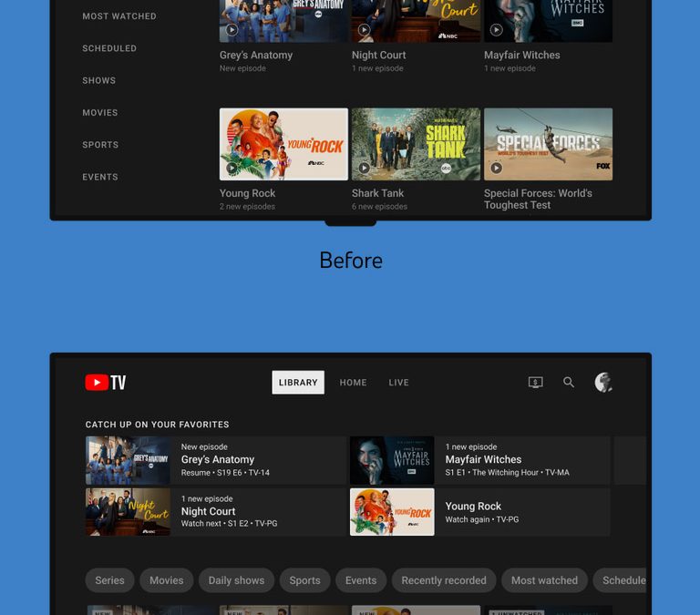Play Grey's Anatomy from the top thumbnail

(x=232, y=30)
